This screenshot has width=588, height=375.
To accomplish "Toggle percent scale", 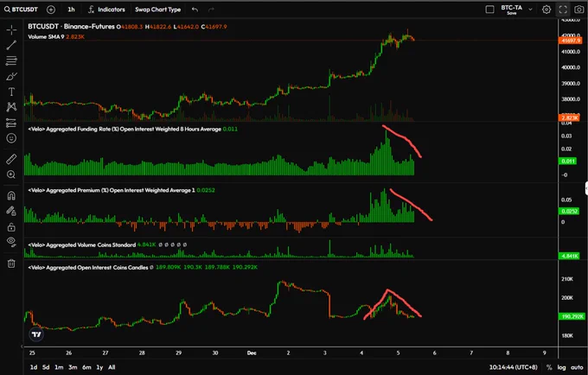I will click(x=549, y=367).
